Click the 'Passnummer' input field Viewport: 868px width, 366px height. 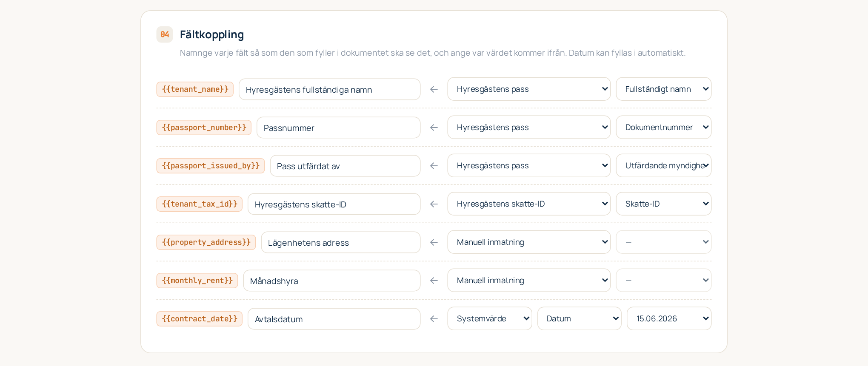pos(339,128)
